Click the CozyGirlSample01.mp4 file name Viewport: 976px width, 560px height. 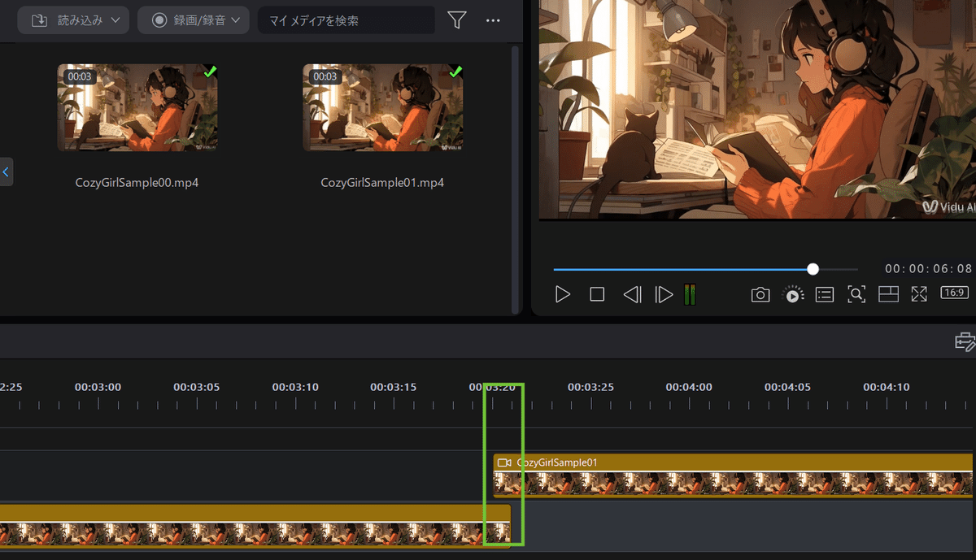[x=382, y=183]
